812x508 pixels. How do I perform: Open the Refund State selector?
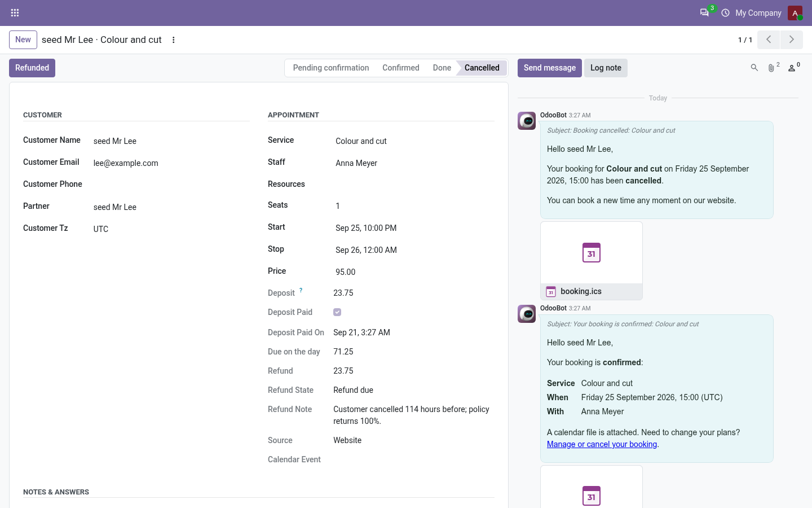point(414,390)
